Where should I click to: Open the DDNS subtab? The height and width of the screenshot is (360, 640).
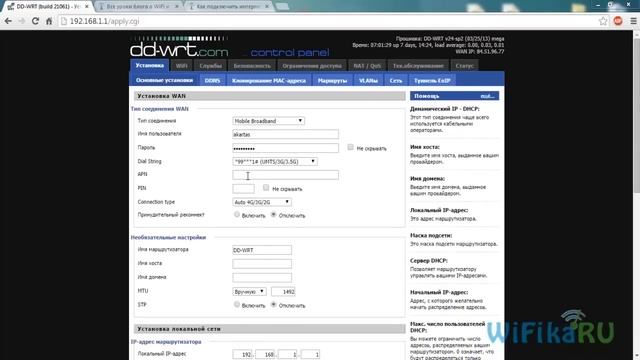point(212,80)
